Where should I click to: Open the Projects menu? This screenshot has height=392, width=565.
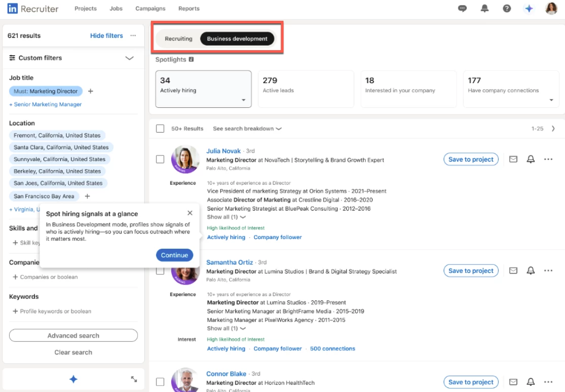pos(86,8)
